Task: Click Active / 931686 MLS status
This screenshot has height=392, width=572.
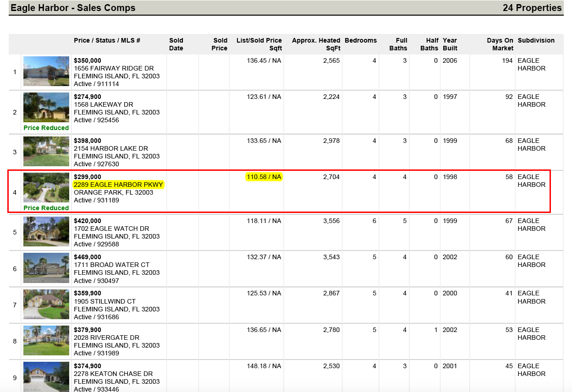Action: point(96,317)
